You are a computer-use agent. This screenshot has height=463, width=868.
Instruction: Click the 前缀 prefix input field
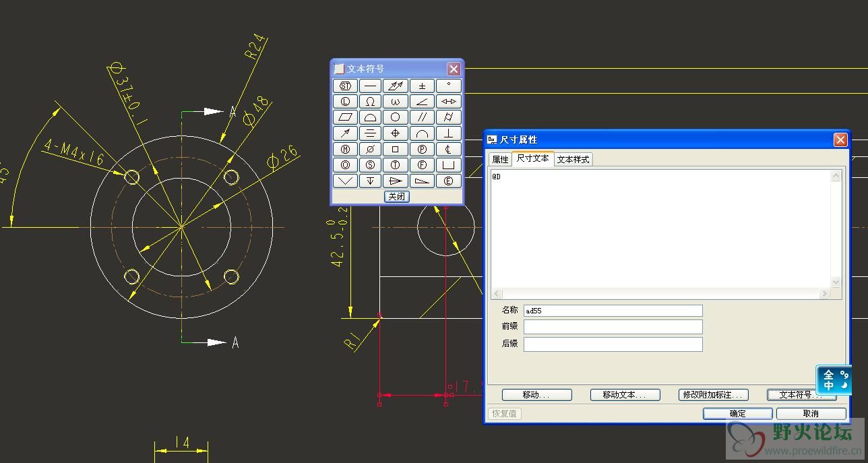(x=613, y=327)
